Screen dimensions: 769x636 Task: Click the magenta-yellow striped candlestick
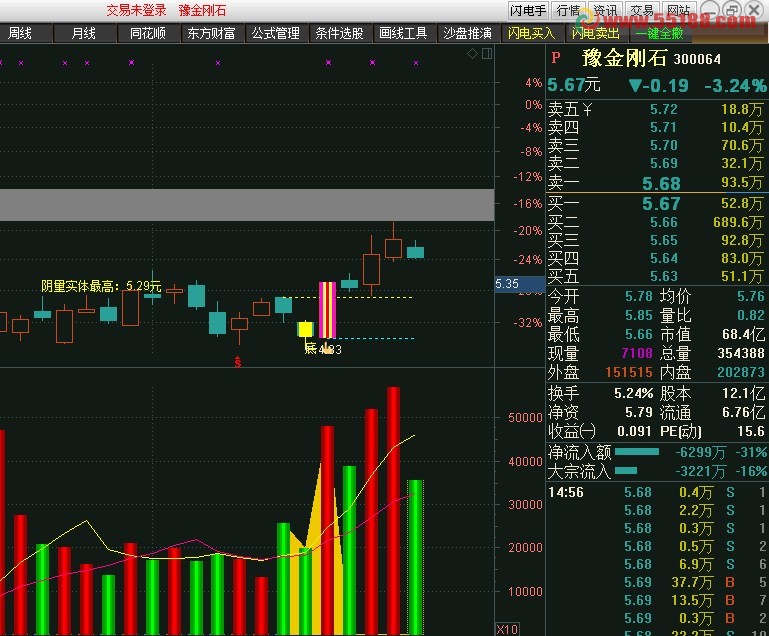click(328, 310)
